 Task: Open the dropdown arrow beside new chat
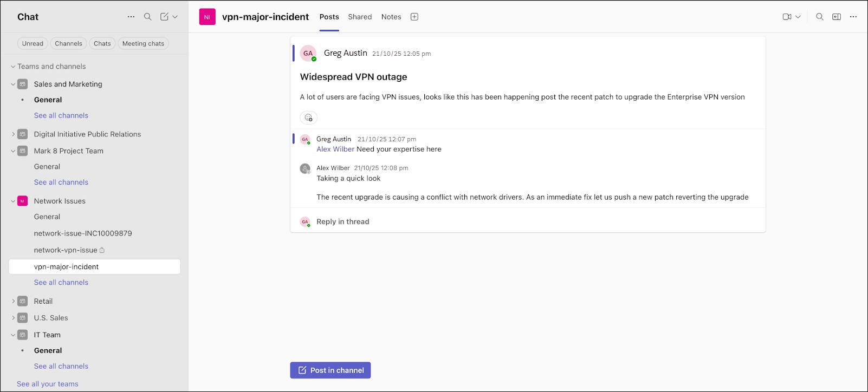click(175, 17)
